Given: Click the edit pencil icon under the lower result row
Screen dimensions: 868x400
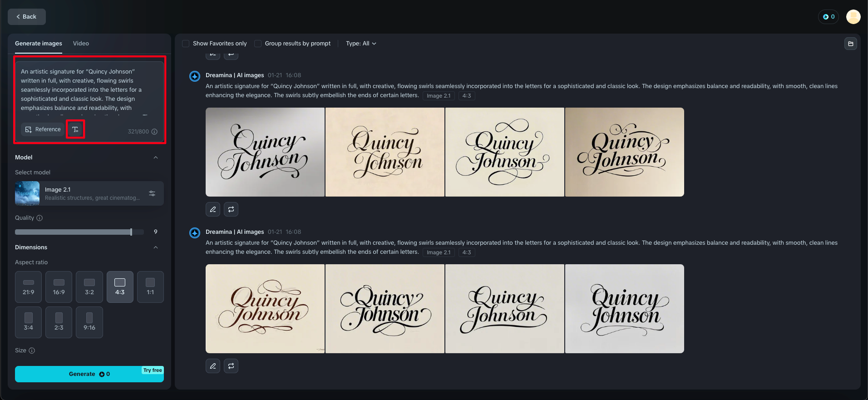Looking at the screenshot, I should tap(213, 366).
